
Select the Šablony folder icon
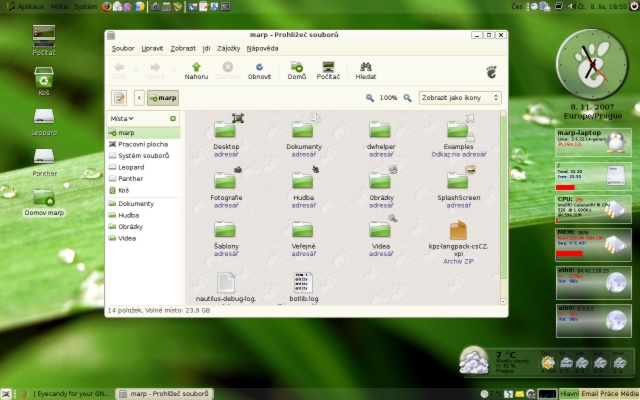click(225, 229)
